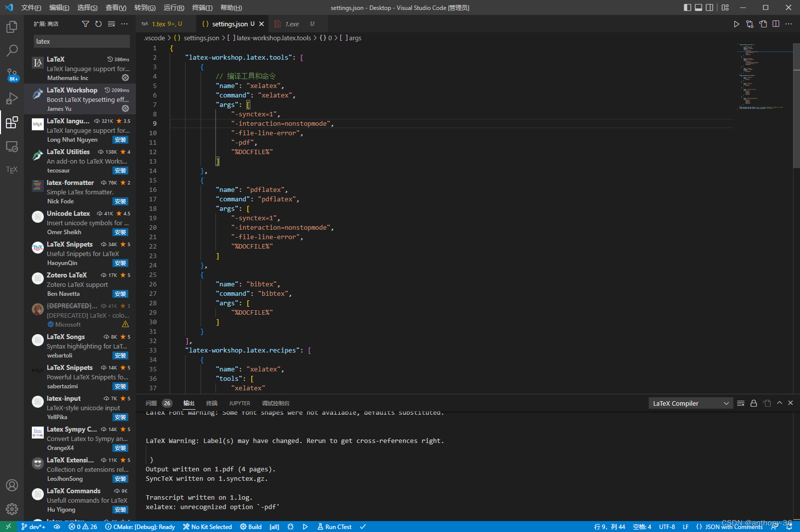800x532 pixels.
Task: Switch to the JUPYTER panel tab
Action: pos(240,403)
